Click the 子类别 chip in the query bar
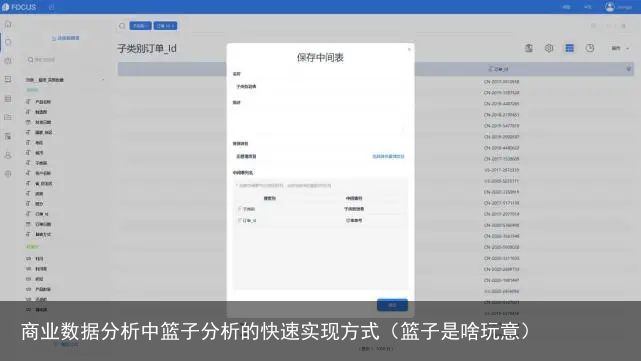Screen dimensions: 641x361 [x=140, y=26]
